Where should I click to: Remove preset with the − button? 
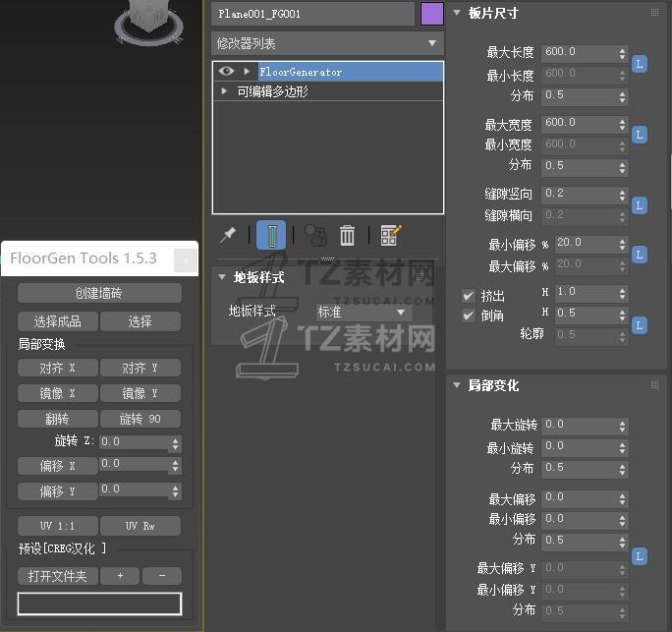pos(162,576)
